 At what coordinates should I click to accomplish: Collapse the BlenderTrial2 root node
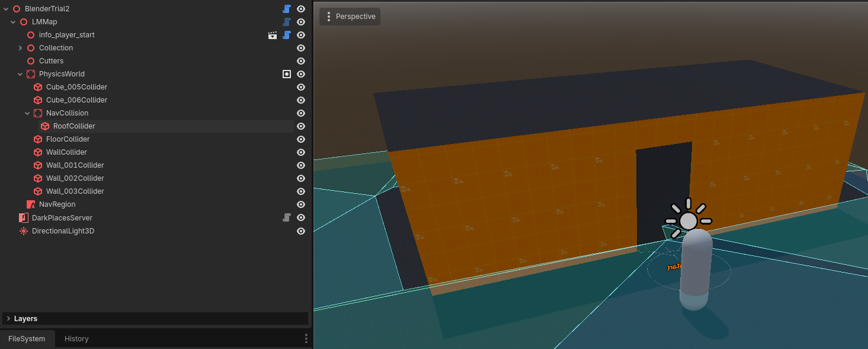tap(6, 9)
